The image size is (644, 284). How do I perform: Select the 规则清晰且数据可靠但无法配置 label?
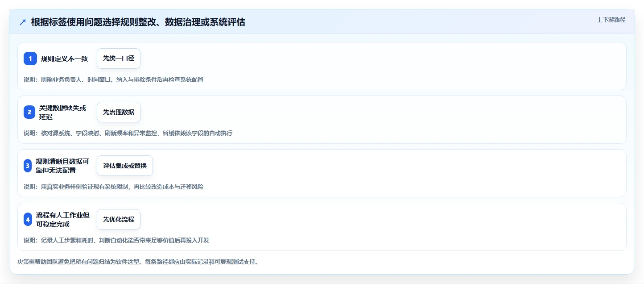coord(62,166)
